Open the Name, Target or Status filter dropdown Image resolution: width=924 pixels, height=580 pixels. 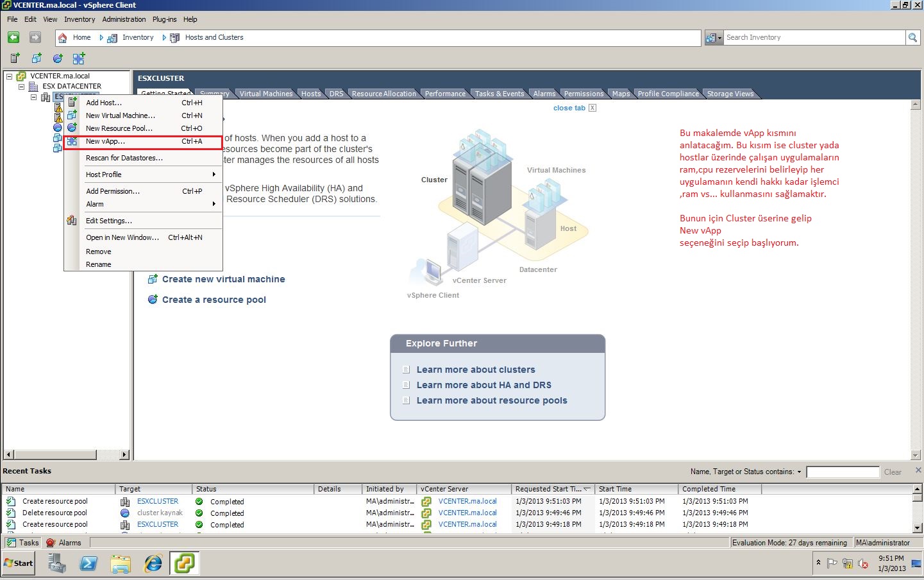click(x=799, y=472)
